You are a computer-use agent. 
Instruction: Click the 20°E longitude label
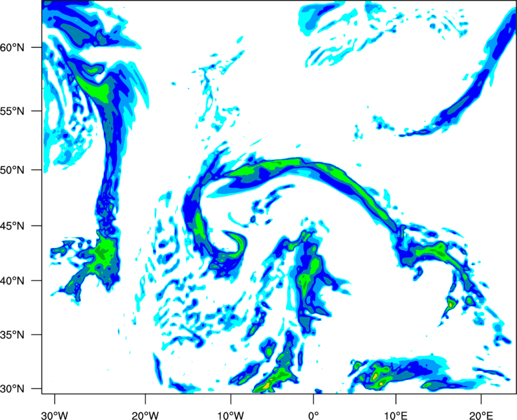(x=481, y=415)
